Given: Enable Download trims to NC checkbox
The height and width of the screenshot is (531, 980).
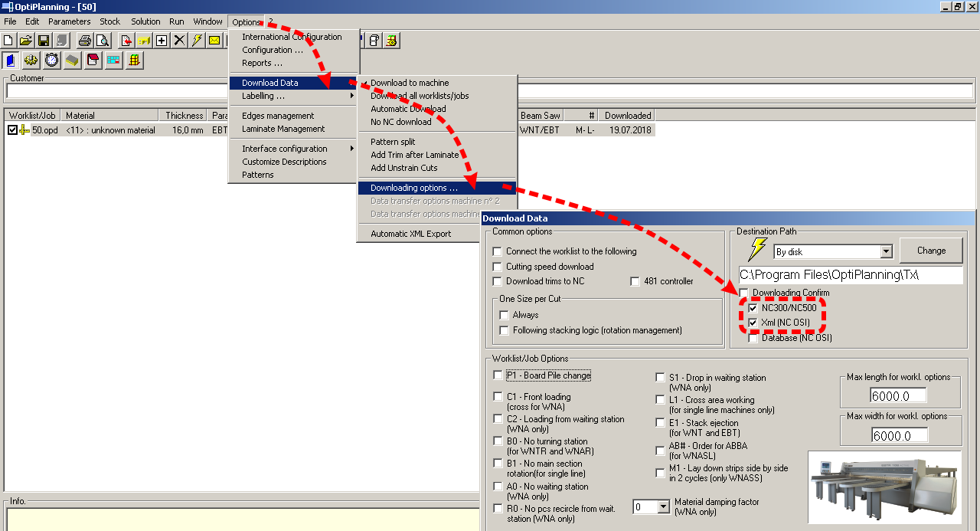Looking at the screenshot, I should pos(498,281).
